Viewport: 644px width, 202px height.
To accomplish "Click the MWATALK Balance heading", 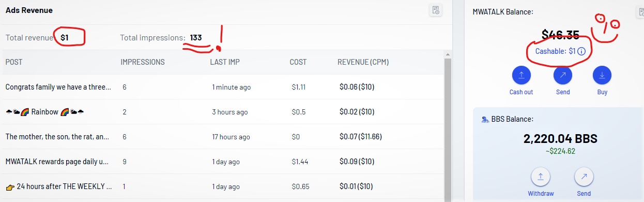I will [503, 11].
